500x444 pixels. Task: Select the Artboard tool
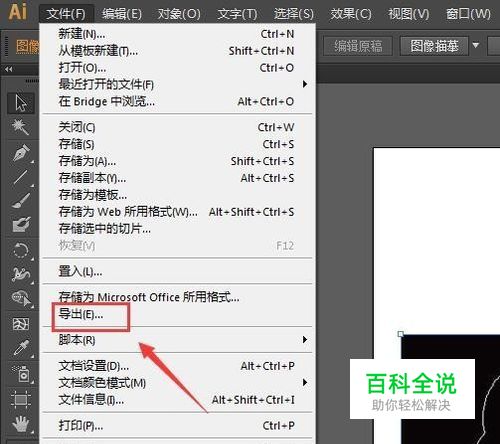tap(21, 399)
